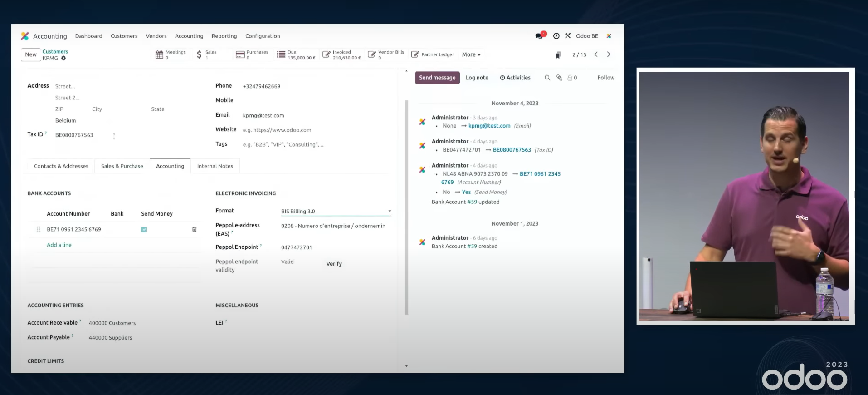The width and height of the screenshot is (868, 395).
Task: Open Invoiced stat button
Action: pos(341,54)
